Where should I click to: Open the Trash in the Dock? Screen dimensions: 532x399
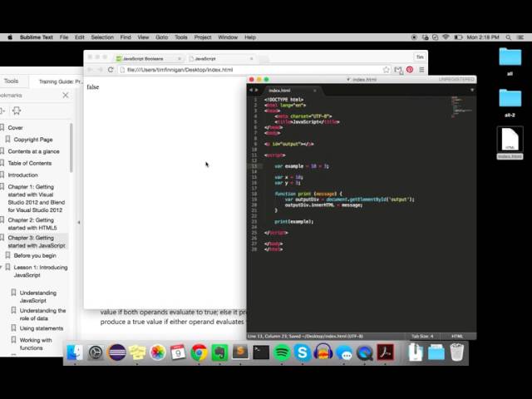point(456,352)
